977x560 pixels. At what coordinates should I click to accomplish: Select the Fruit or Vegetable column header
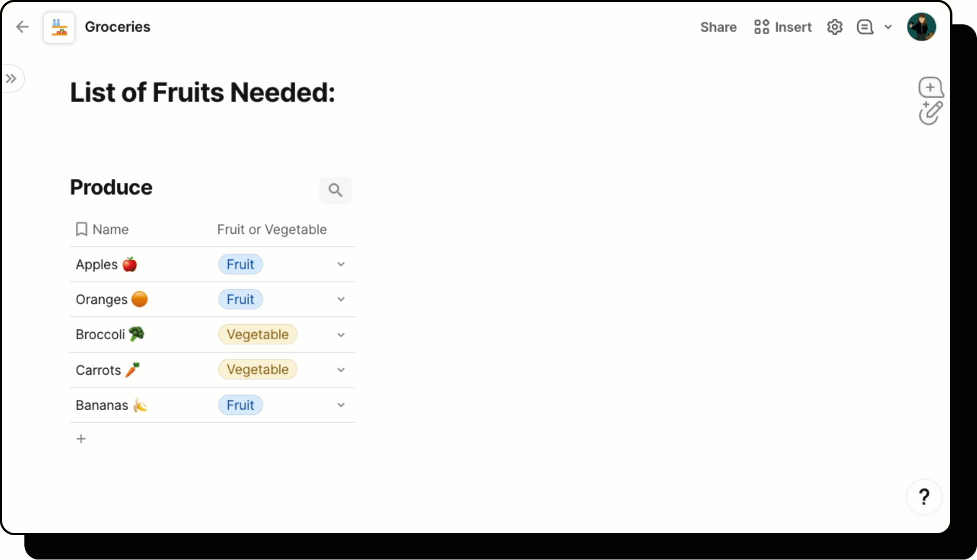tap(272, 229)
